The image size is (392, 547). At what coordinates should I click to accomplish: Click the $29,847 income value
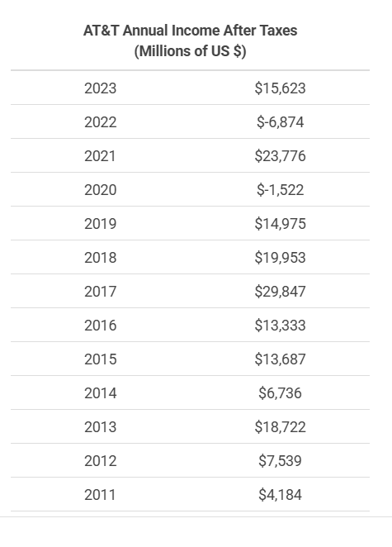tap(280, 292)
